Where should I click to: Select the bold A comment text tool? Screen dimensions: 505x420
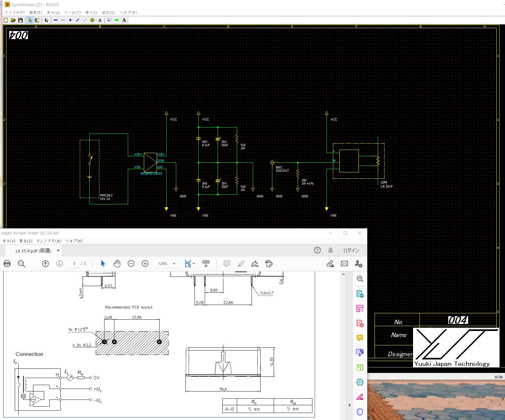[124, 20]
